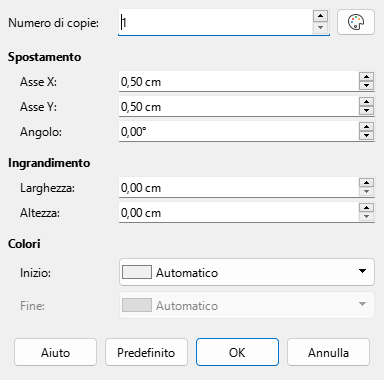Decrease the Altezza enlargement value
This screenshot has width=384, height=380.
point(366,217)
